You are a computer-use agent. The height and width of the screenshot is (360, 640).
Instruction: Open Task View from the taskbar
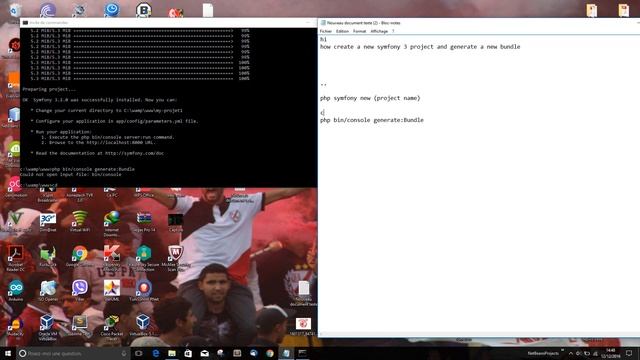[x=139, y=353]
